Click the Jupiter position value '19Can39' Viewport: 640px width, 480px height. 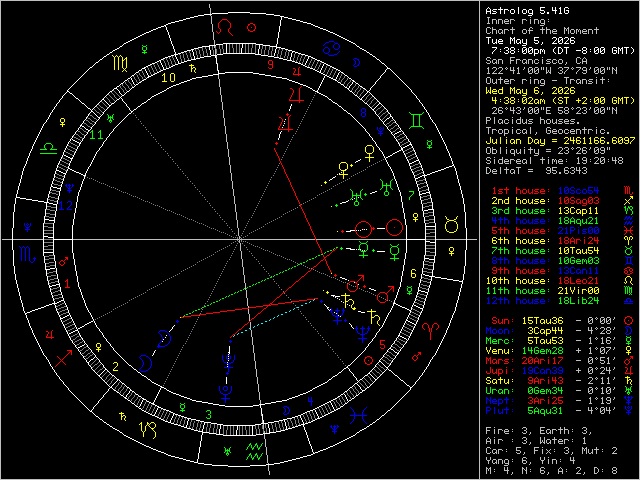pos(542,371)
